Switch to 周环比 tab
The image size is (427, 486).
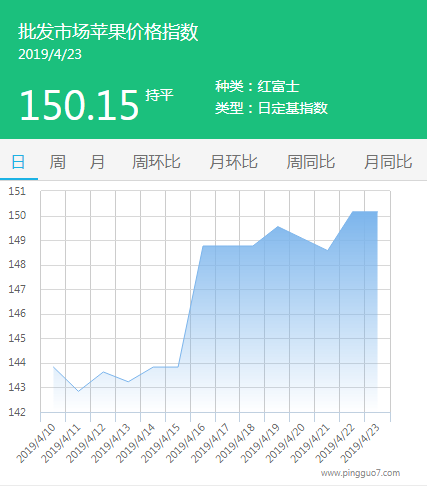coord(156,162)
